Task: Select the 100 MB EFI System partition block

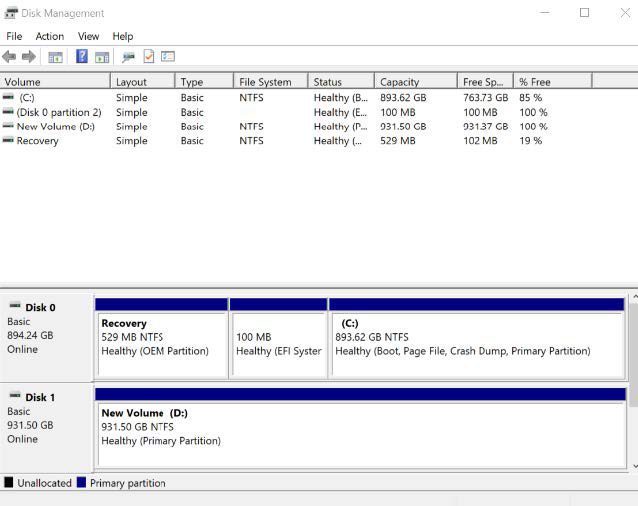Action: pyautogui.click(x=279, y=338)
